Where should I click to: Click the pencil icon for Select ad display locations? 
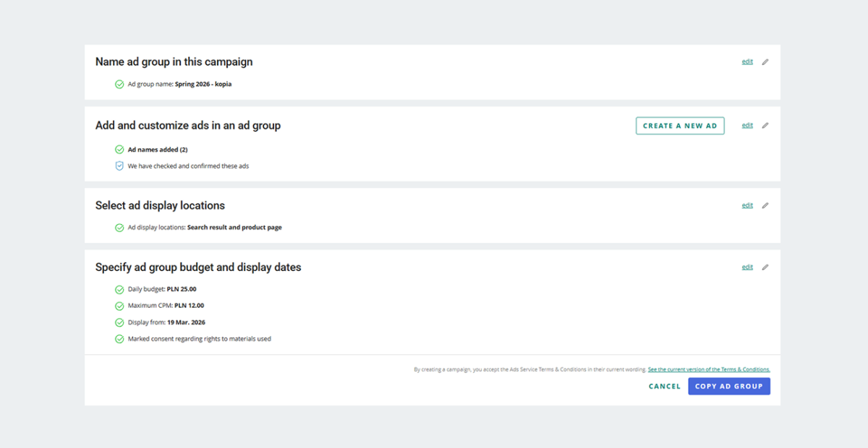(765, 205)
